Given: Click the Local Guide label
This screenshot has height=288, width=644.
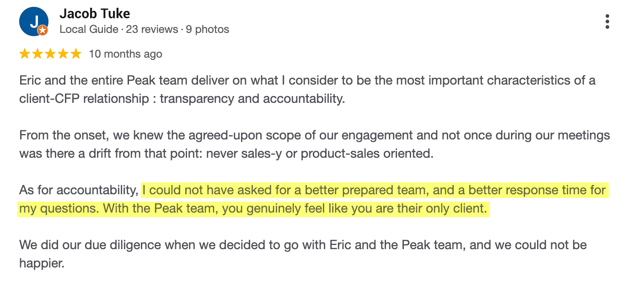Looking at the screenshot, I should click(89, 30).
